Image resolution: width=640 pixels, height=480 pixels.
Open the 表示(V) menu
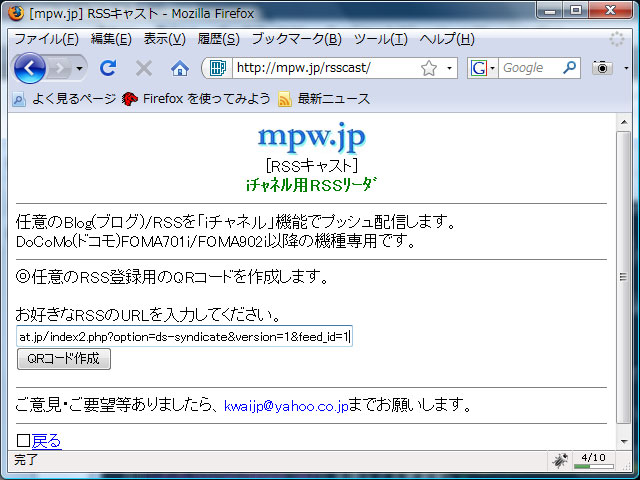(x=164, y=39)
